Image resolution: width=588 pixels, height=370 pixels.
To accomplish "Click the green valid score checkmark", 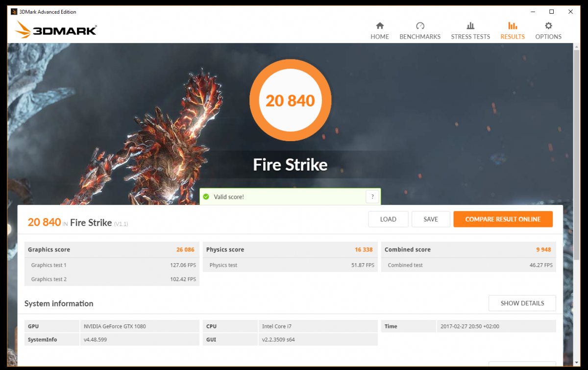I will [x=206, y=197].
